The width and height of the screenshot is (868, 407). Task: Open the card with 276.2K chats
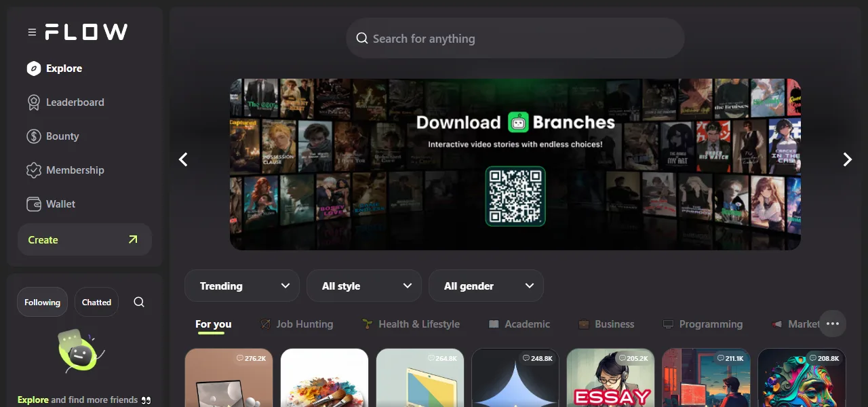(229, 378)
